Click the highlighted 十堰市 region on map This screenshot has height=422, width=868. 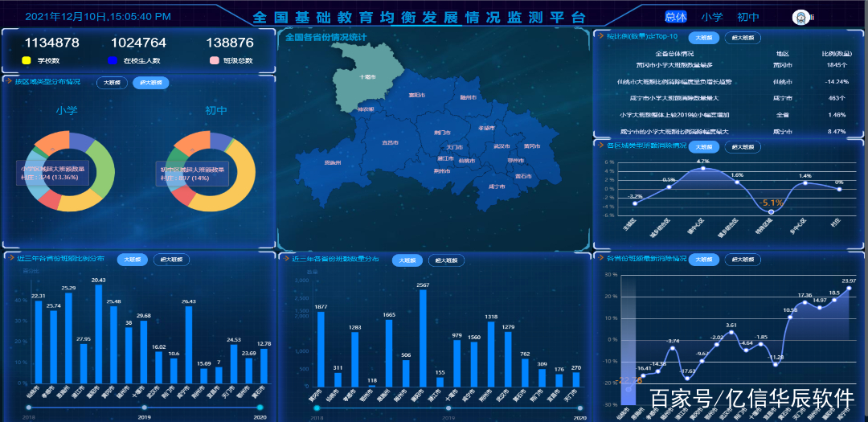[x=366, y=77]
